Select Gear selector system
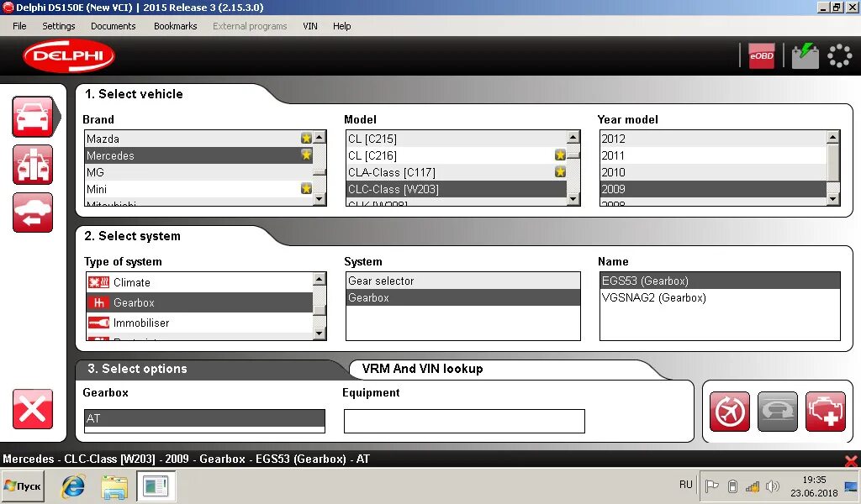 pyautogui.click(x=463, y=281)
